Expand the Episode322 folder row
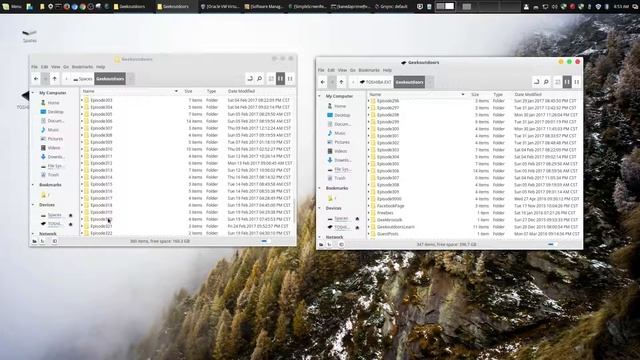The image size is (640, 360). tap(82, 233)
